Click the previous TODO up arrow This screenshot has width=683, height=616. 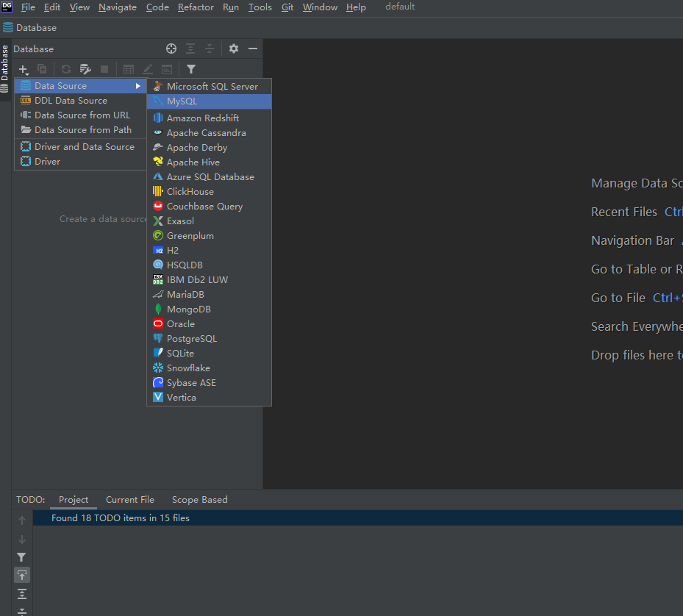click(x=22, y=520)
